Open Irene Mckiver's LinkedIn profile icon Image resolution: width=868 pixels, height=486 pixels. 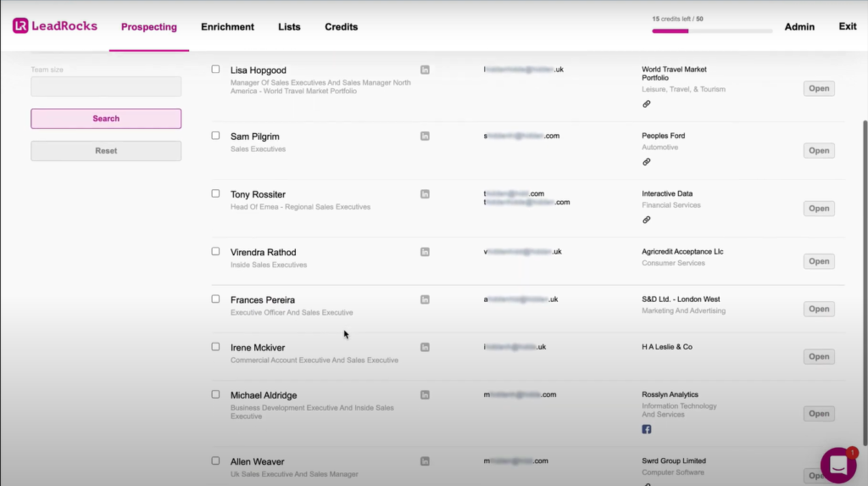point(425,348)
